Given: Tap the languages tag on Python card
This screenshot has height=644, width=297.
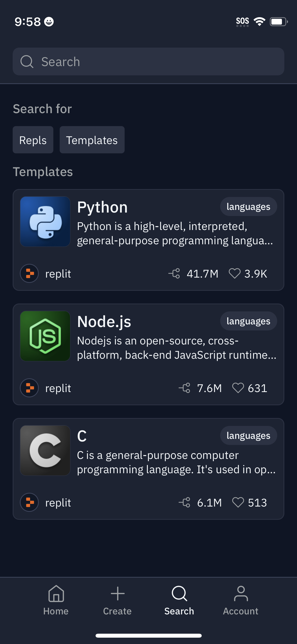Looking at the screenshot, I should tap(248, 206).
